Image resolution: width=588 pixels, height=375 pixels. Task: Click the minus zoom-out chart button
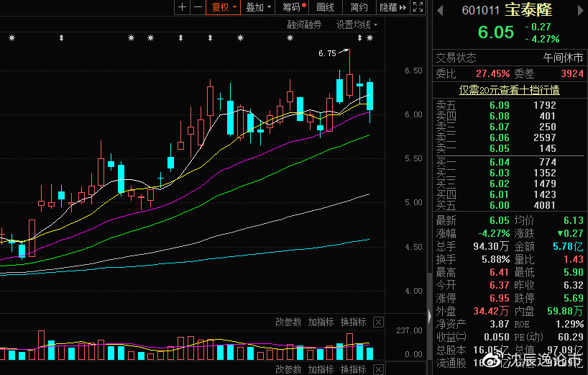196,7
